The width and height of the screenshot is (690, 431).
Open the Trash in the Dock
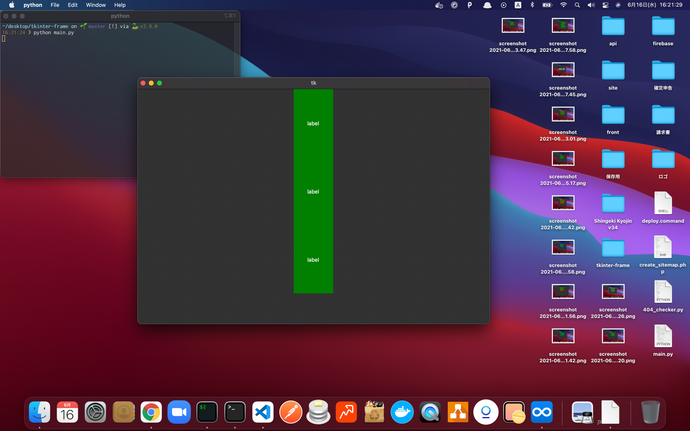(650, 412)
